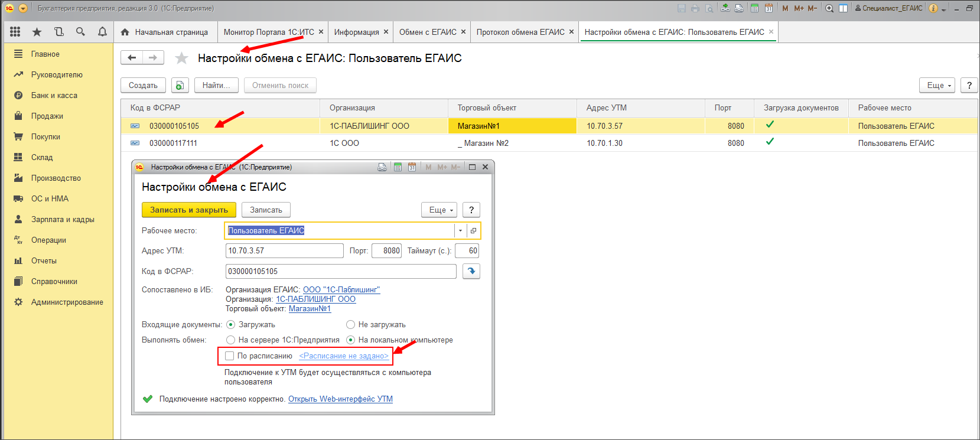
Task: Open the МагазинN№1 link in the dialog
Action: [310, 308]
